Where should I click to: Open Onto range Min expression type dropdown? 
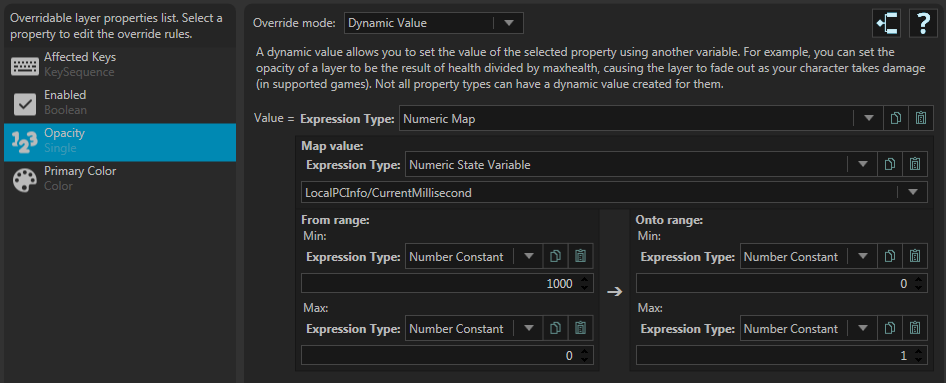pos(808,256)
